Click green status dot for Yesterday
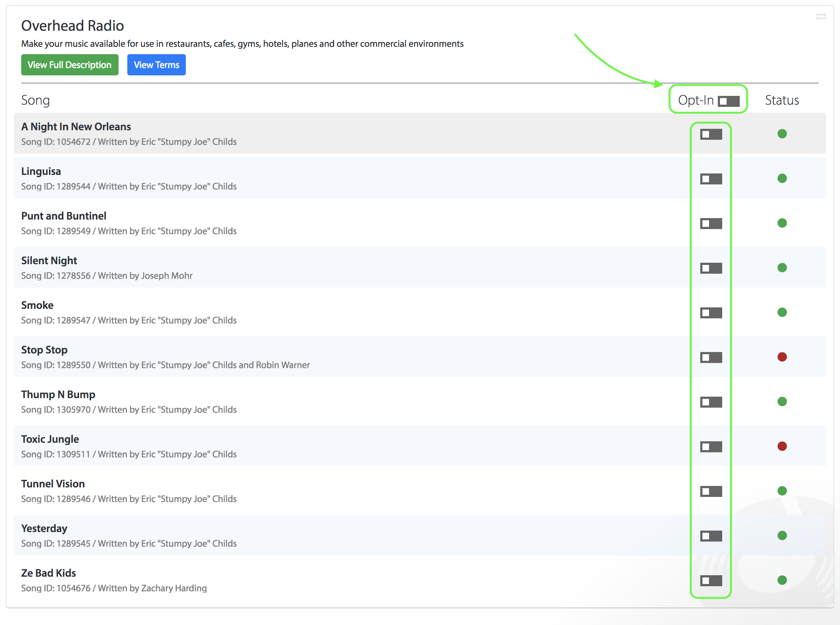The width and height of the screenshot is (840, 625). pyautogui.click(x=782, y=535)
